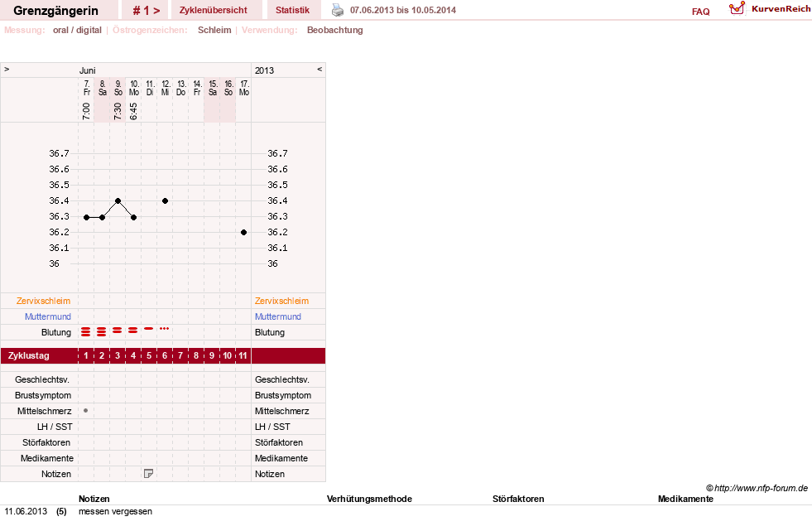Viewport: 812px width, 531px height.
Task: Collapse chart with the top-right < arrow
Action: click(x=320, y=69)
